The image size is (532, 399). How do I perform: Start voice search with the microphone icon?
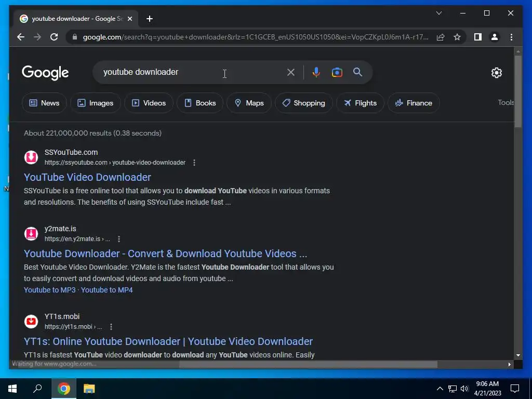pyautogui.click(x=316, y=72)
